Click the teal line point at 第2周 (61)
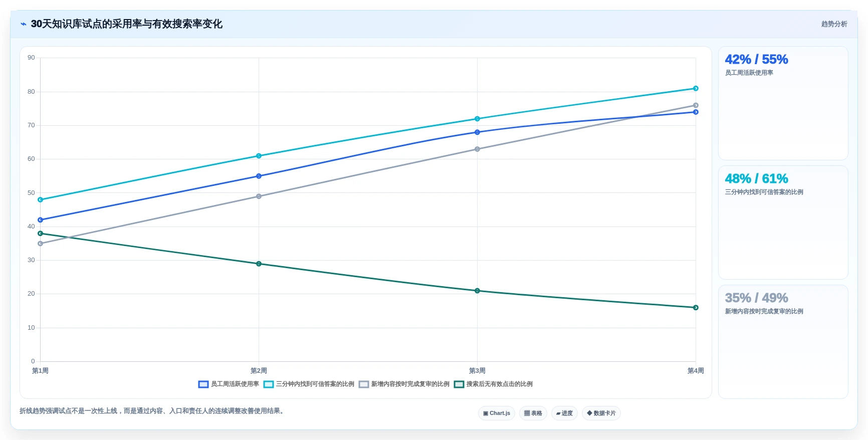This screenshot has height=440, width=868. point(259,156)
